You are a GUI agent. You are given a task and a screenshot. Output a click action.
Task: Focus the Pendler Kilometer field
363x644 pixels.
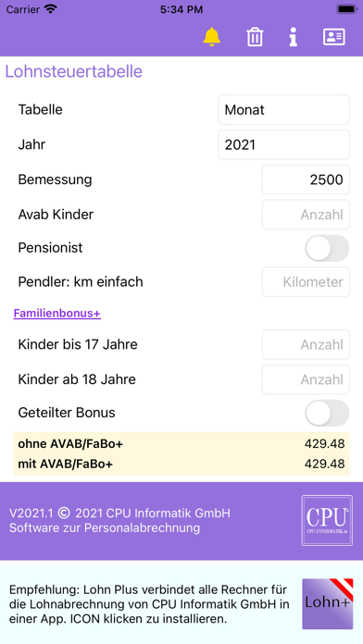pos(306,281)
